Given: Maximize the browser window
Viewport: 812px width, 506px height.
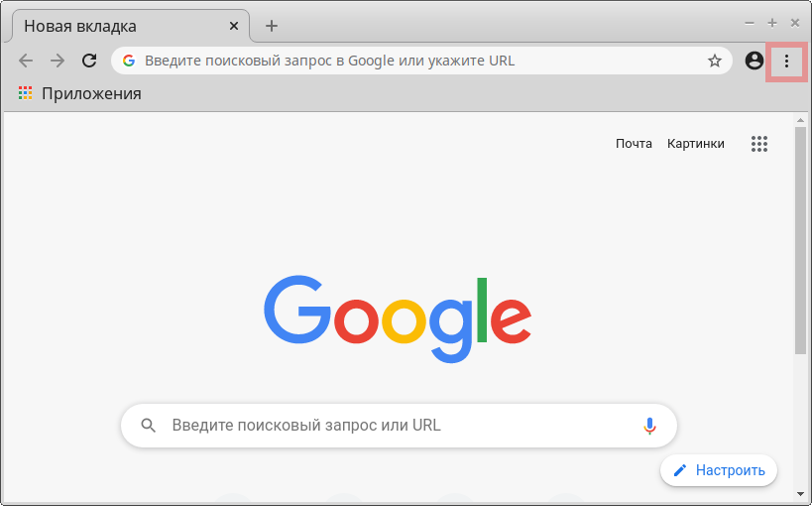Looking at the screenshot, I should pyautogui.click(x=772, y=23).
